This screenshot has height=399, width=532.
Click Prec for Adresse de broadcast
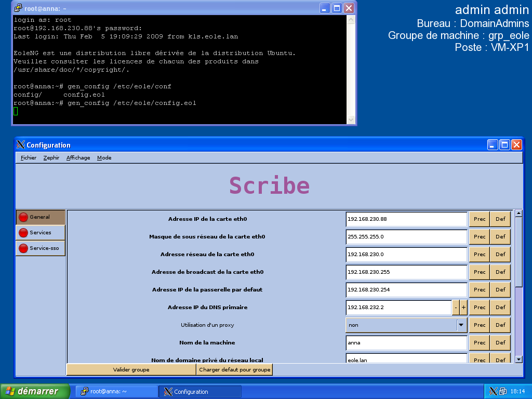click(480, 272)
